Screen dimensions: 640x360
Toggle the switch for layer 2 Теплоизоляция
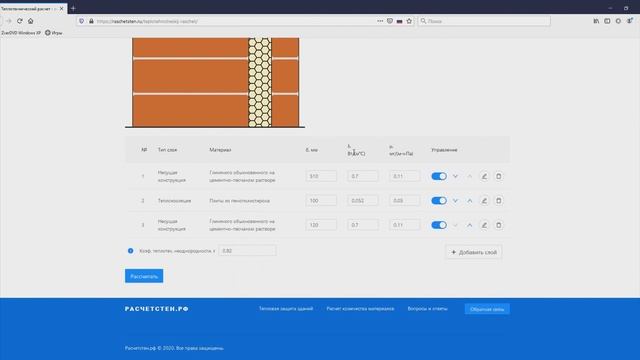(439, 201)
